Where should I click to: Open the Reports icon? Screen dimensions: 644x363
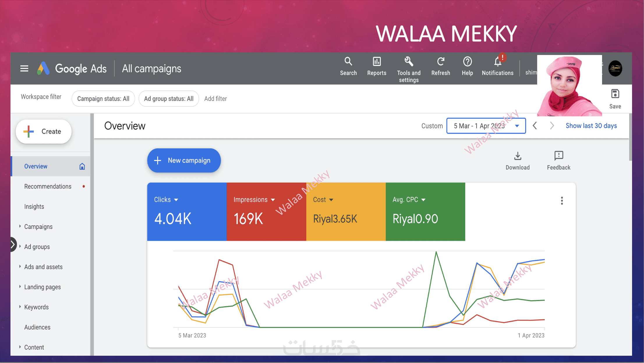(377, 62)
